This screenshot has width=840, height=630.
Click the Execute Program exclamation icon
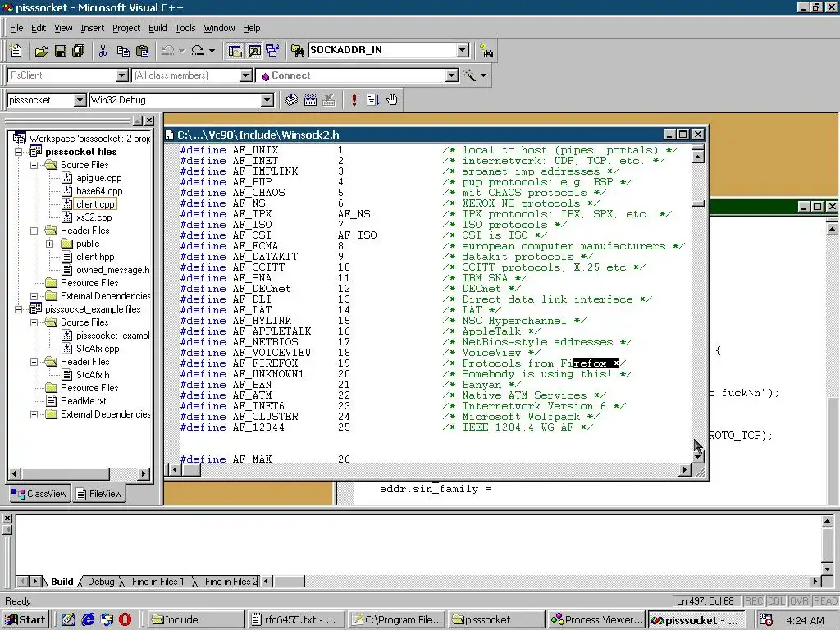click(354, 99)
